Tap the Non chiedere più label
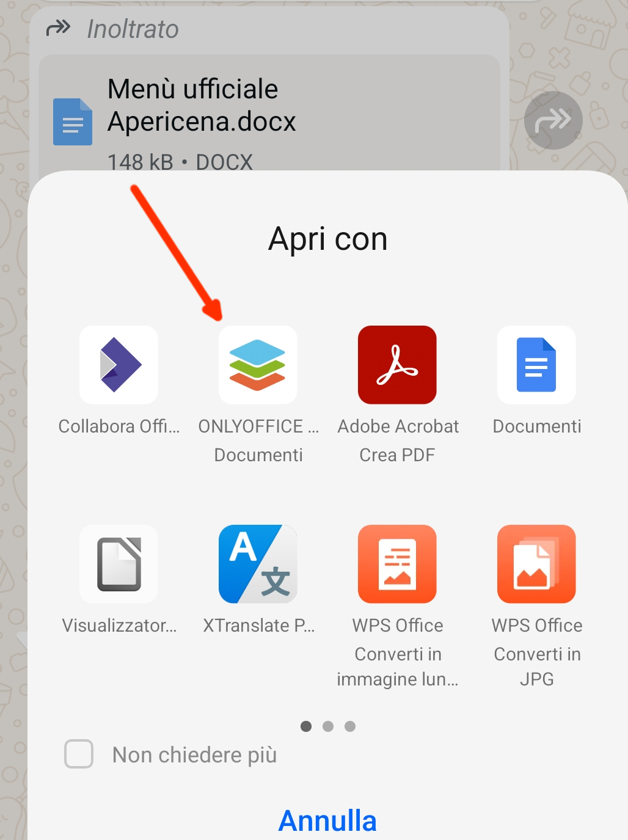 coord(194,755)
